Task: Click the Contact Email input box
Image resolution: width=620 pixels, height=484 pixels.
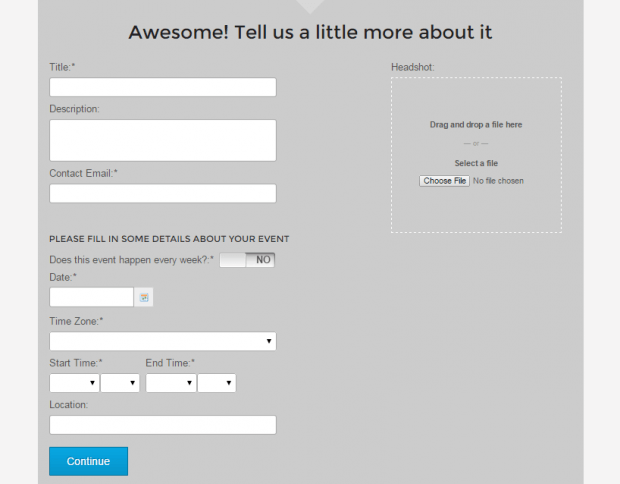Action: tap(162, 193)
